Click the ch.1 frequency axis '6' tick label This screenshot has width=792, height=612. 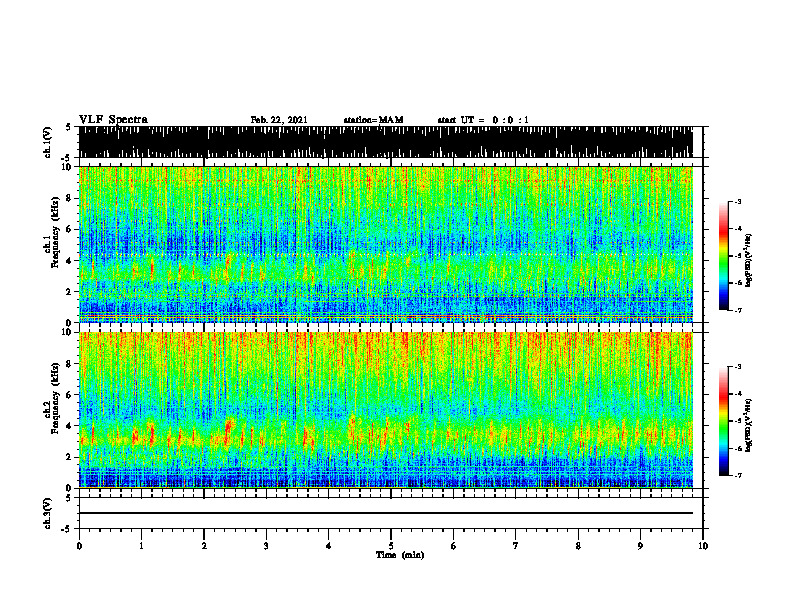click(x=70, y=229)
